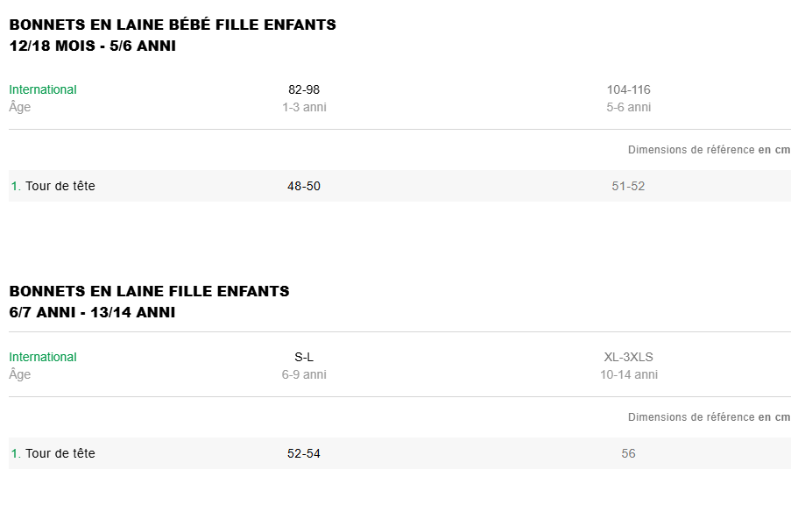Click the 1-3 anni age label
This screenshot has height=505, width=812.
[304, 107]
